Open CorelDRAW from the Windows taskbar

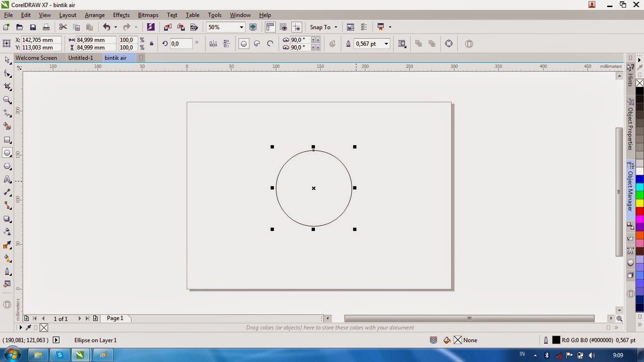pyautogui.click(x=80, y=354)
